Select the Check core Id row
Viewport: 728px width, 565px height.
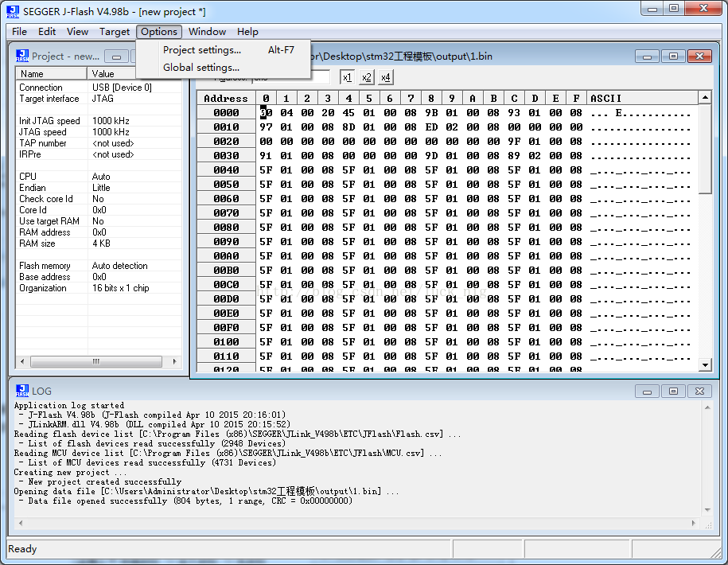[99, 199]
